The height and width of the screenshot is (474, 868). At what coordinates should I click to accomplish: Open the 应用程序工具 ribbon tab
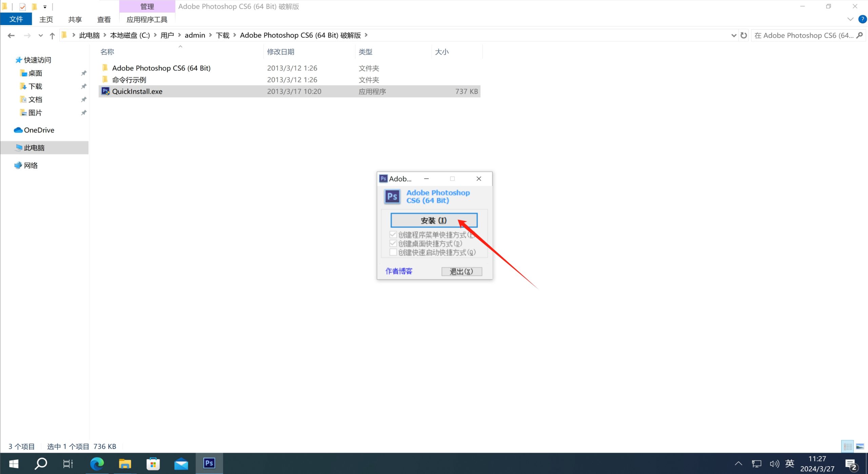(x=147, y=19)
